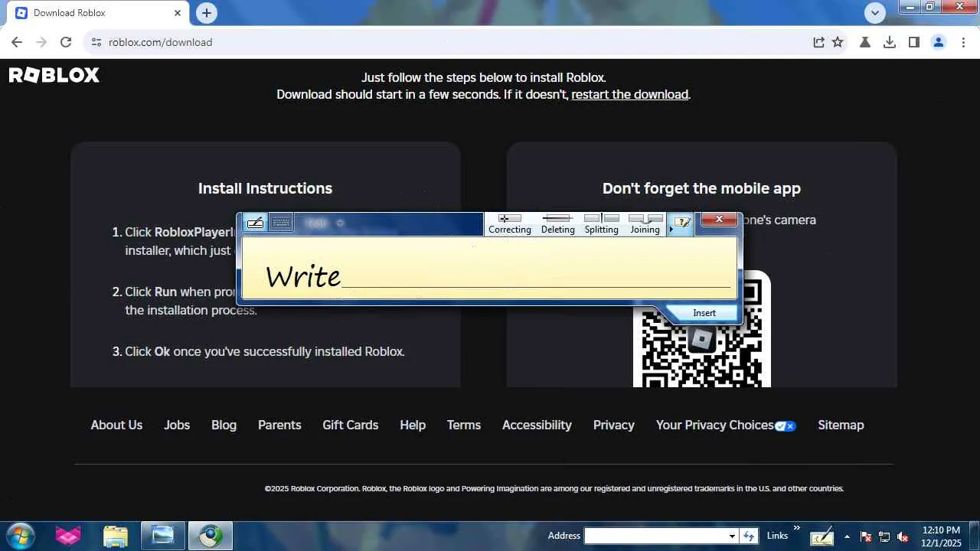The width and height of the screenshot is (980, 551).
Task: Open the Privacy footer link
Action: (x=613, y=425)
